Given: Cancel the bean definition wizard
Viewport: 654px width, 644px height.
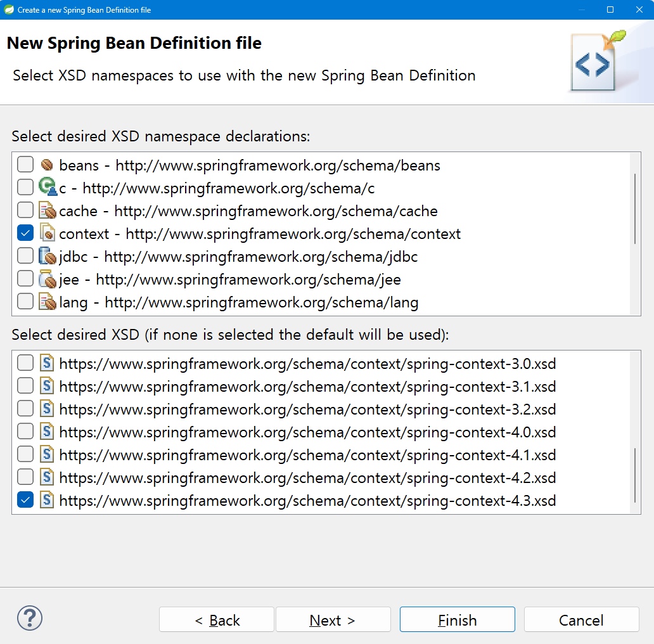Looking at the screenshot, I should (x=581, y=619).
